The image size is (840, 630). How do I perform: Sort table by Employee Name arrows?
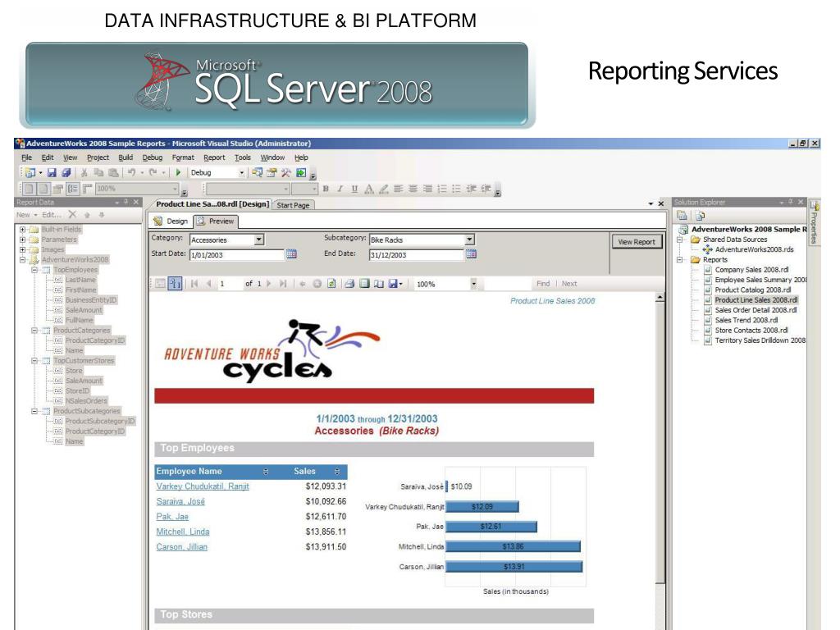(266, 472)
